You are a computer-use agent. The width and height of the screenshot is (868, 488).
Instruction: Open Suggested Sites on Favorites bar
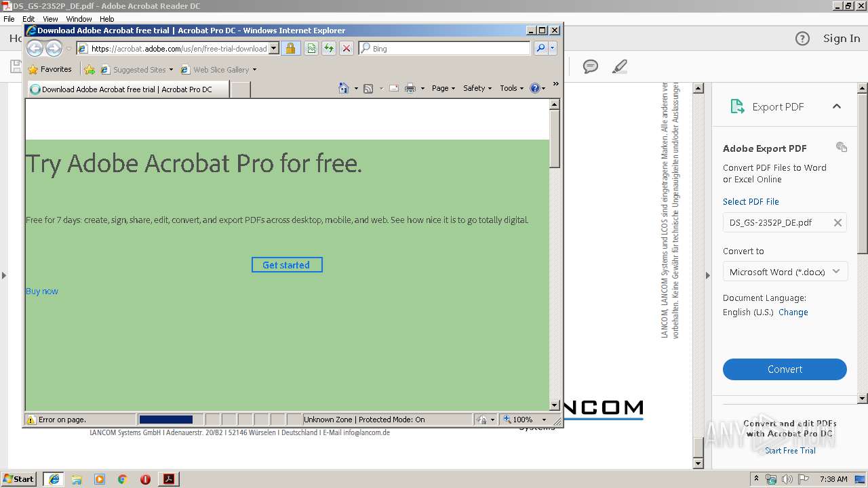tap(136, 69)
